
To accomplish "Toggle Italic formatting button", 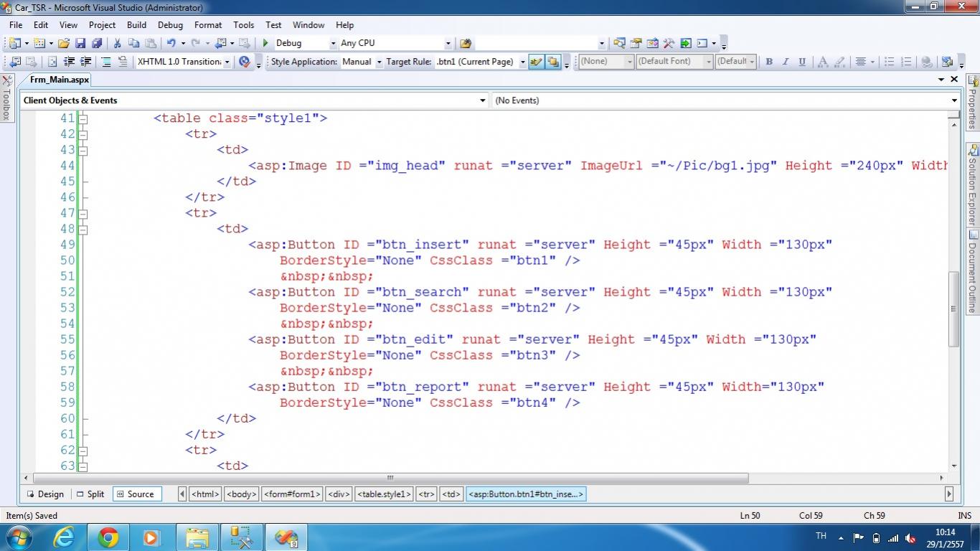I will tap(786, 62).
